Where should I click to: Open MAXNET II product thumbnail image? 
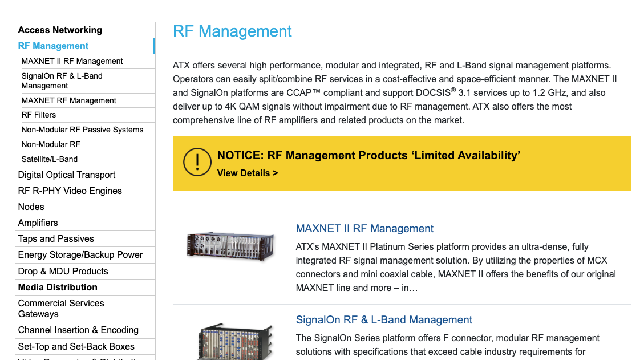230,245
